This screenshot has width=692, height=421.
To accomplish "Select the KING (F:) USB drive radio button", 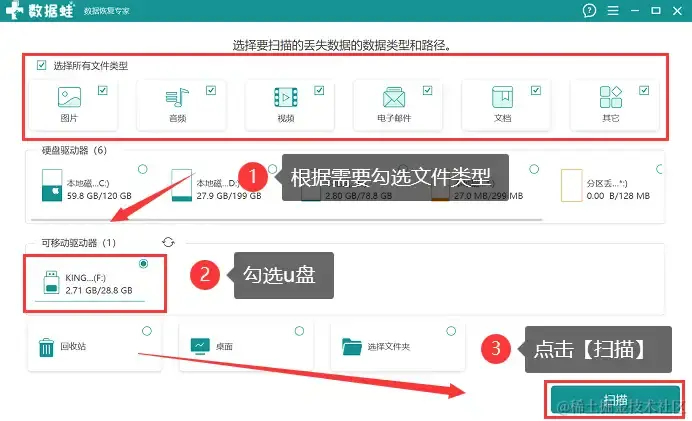I will pyautogui.click(x=143, y=264).
